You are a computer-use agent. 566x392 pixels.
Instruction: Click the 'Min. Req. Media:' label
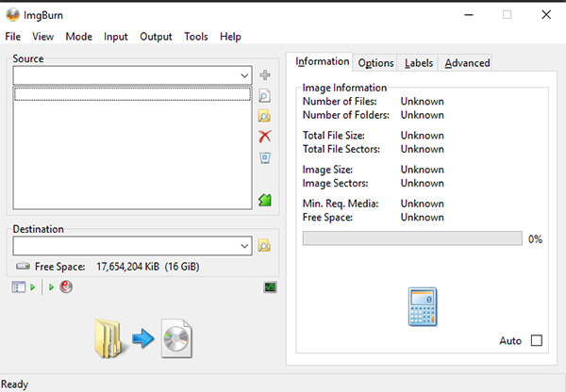[x=341, y=204]
